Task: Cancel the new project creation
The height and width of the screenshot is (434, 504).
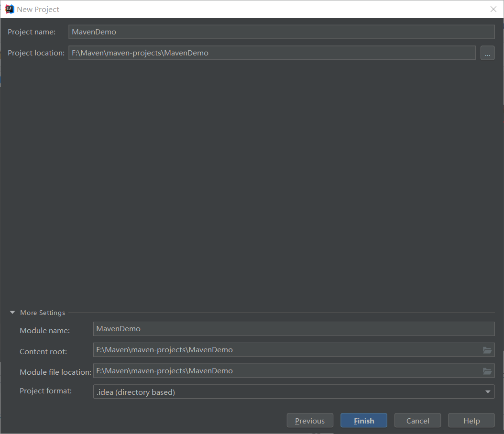Action: pyautogui.click(x=417, y=420)
